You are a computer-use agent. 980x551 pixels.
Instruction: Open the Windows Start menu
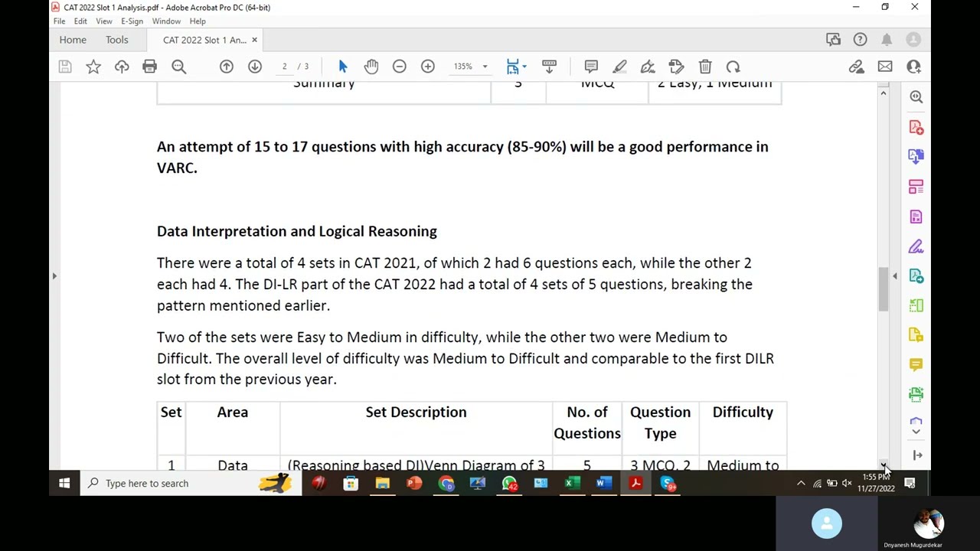point(64,483)
